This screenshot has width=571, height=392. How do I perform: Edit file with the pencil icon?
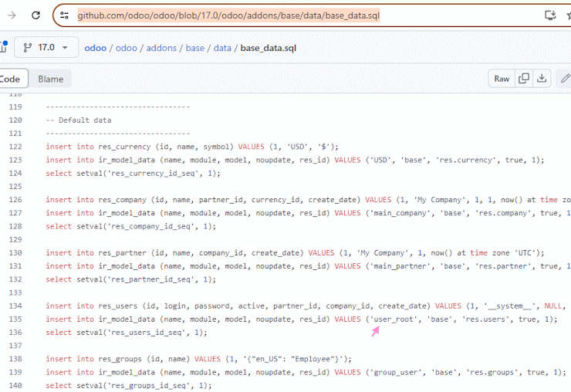click(x=565, y=79)
